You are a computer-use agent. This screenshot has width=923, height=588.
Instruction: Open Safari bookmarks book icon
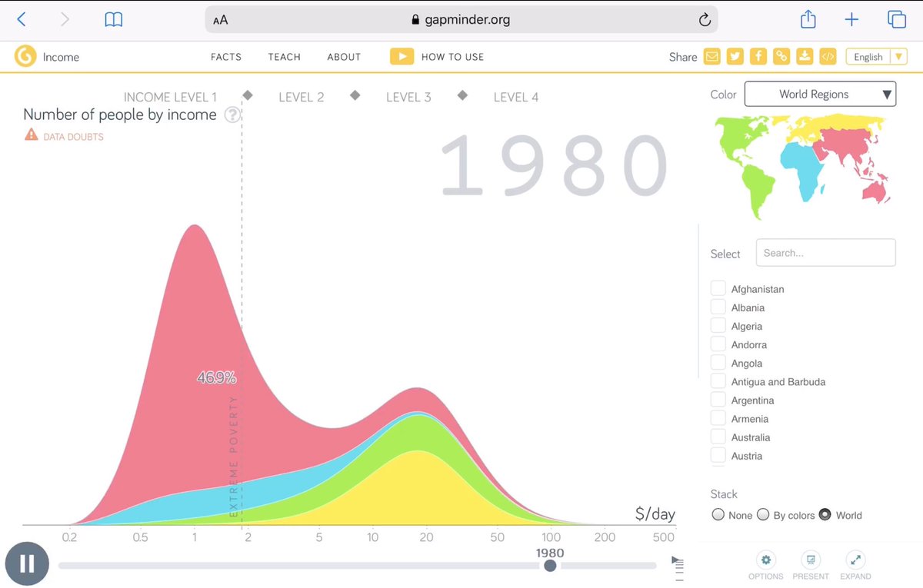tap(114, 20)
